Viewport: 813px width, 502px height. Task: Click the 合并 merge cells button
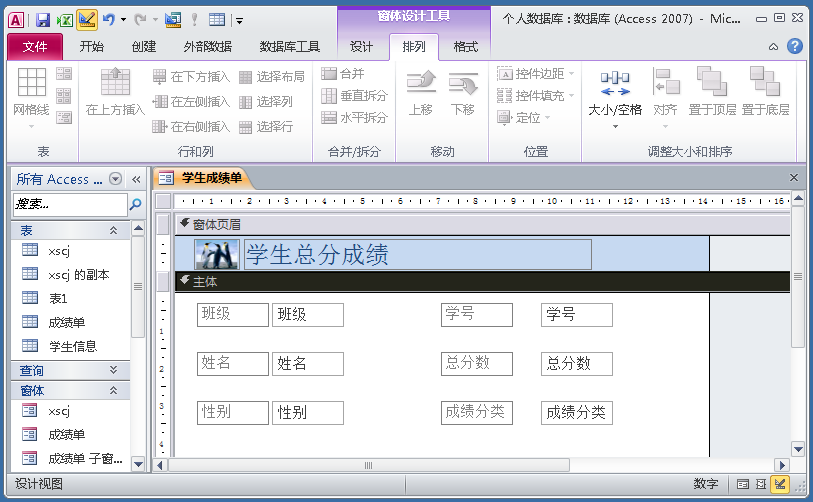coord(343,74)
